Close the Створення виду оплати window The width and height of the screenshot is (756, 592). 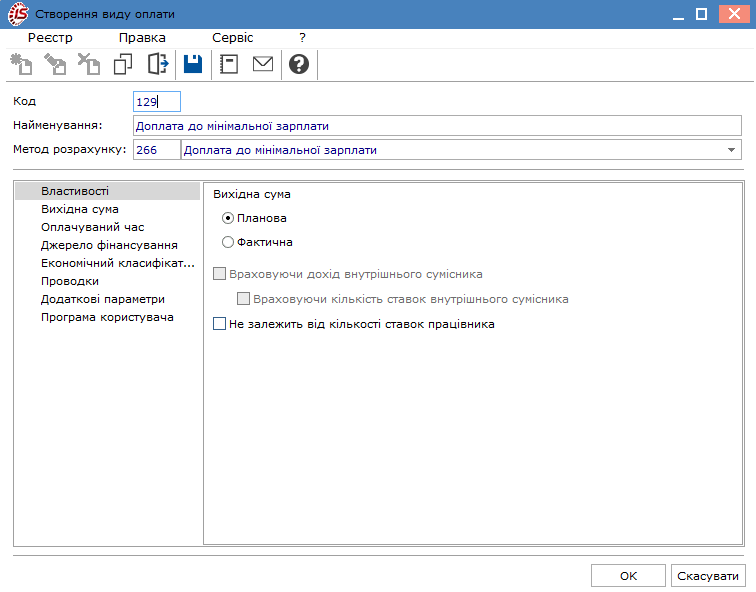pyautogui.click(x=734, y=14)
